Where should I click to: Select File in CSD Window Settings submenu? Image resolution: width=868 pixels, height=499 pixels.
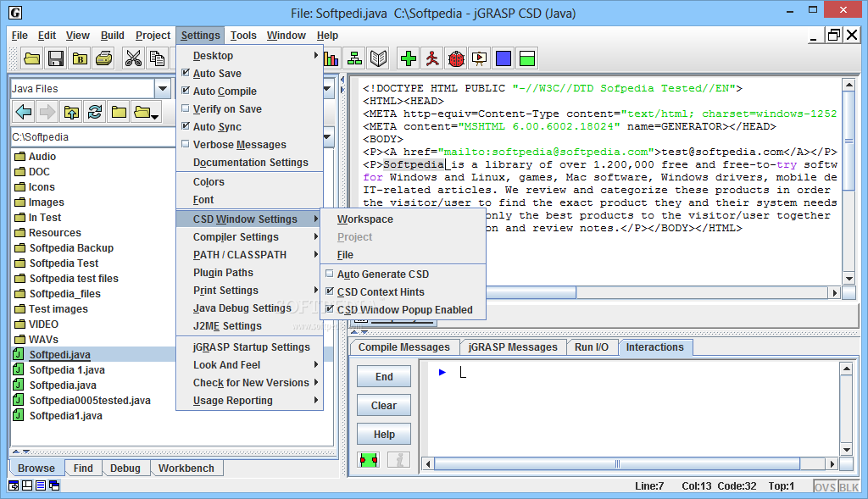[403, 254]
